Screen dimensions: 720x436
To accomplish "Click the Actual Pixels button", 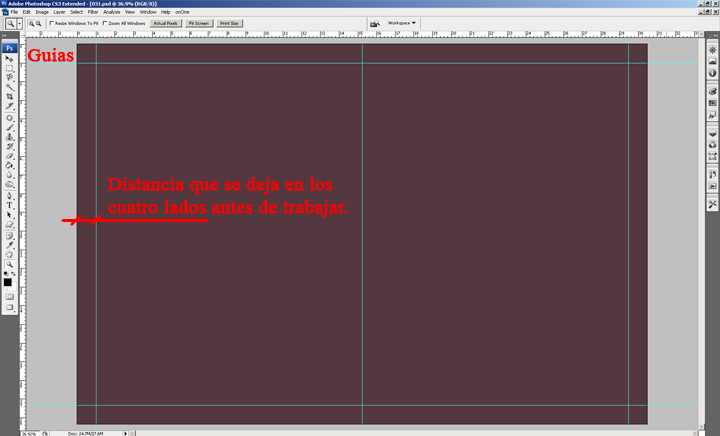I will coord(164,22).
